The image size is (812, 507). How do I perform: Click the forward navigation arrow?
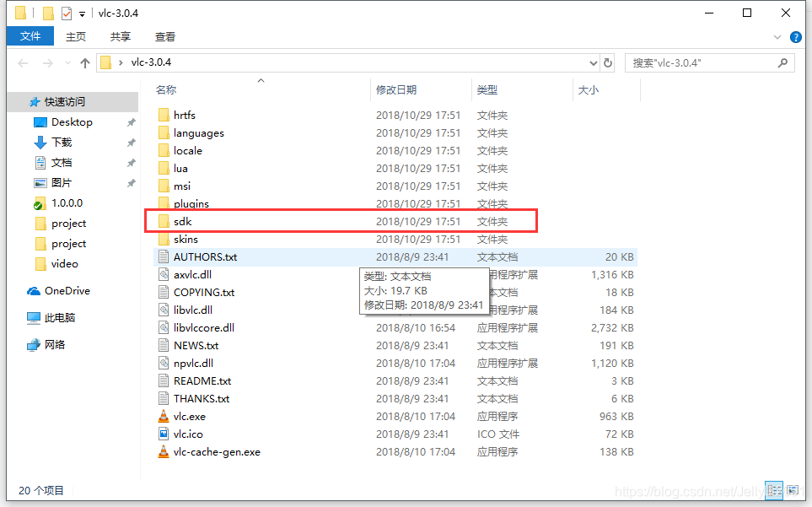click(48, 62)
